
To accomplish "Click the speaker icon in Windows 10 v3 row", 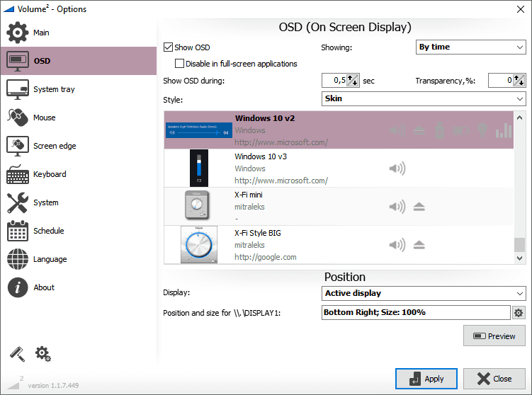I will [x=397, y=168].
